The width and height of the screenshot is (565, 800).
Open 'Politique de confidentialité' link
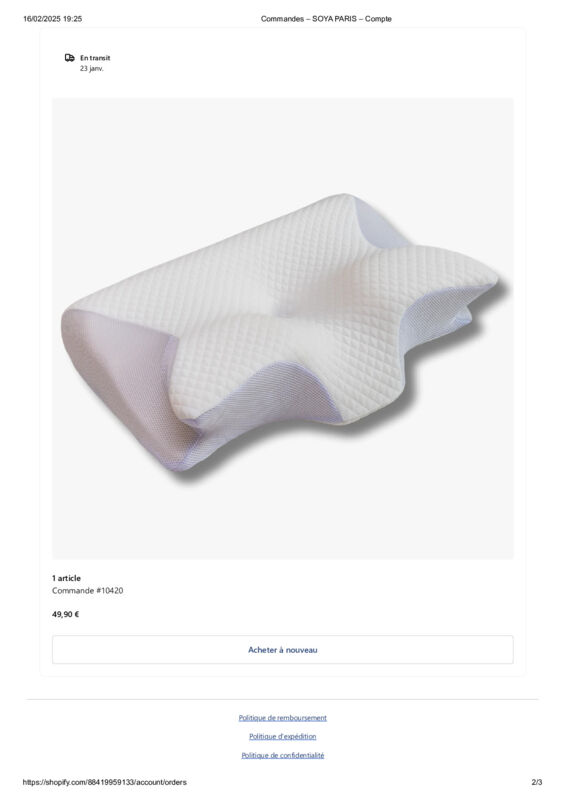click(283, 755)
